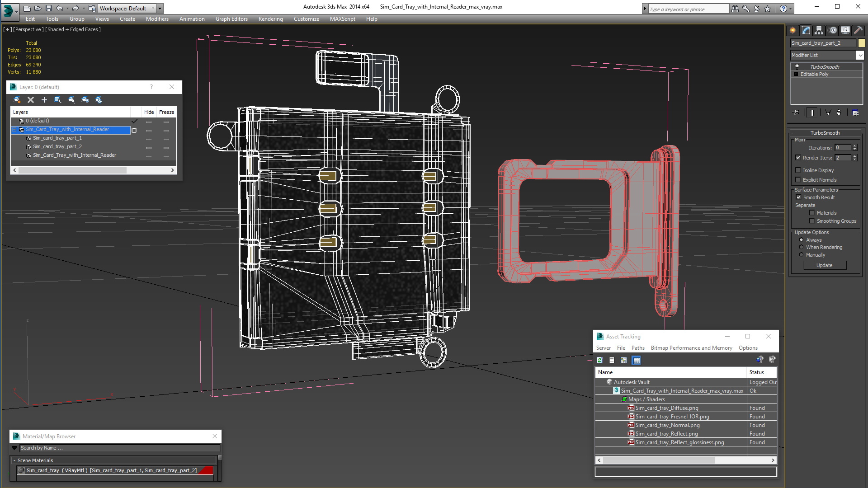Collapse the Scene Materials group

[x=14, y=460]
